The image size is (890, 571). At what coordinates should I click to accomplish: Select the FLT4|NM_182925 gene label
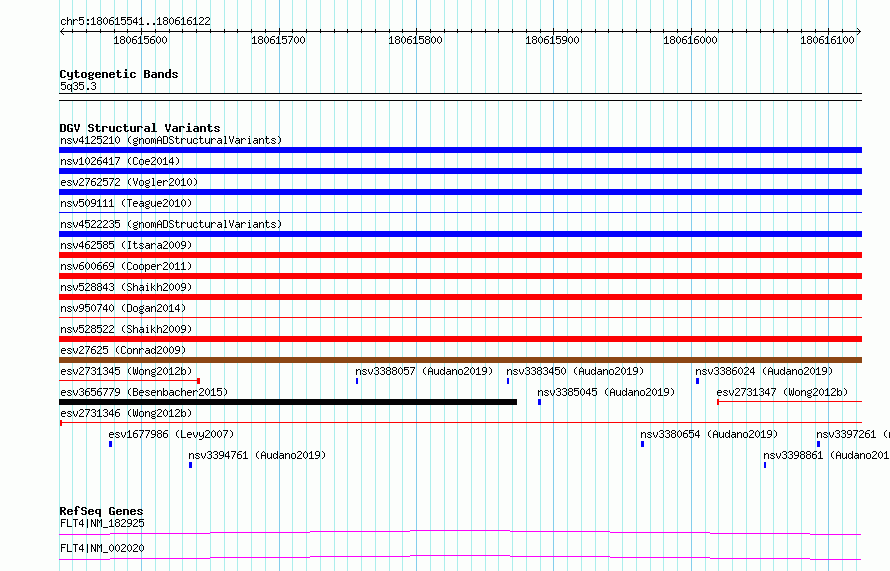tap(102, 523)
